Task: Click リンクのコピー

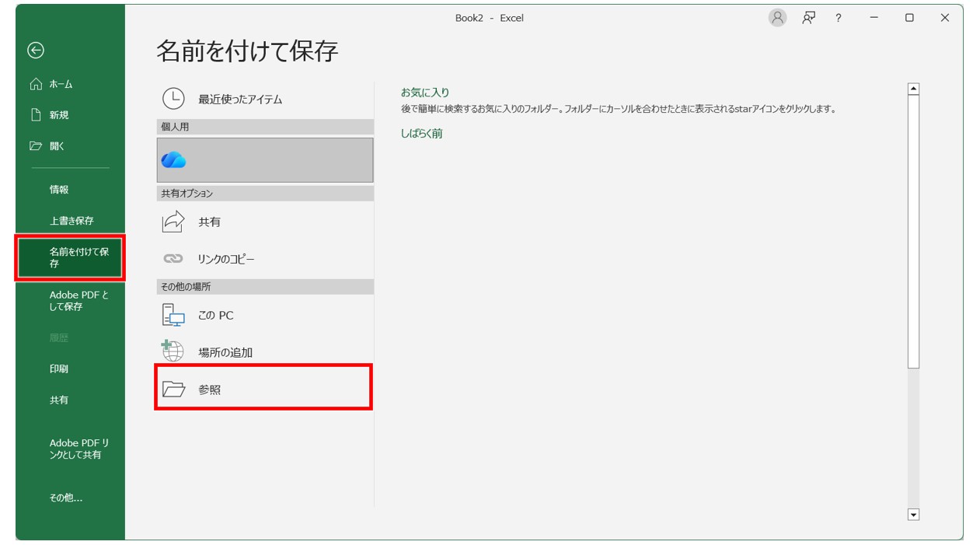Action: pyautogui.click(x=265, y=259)
